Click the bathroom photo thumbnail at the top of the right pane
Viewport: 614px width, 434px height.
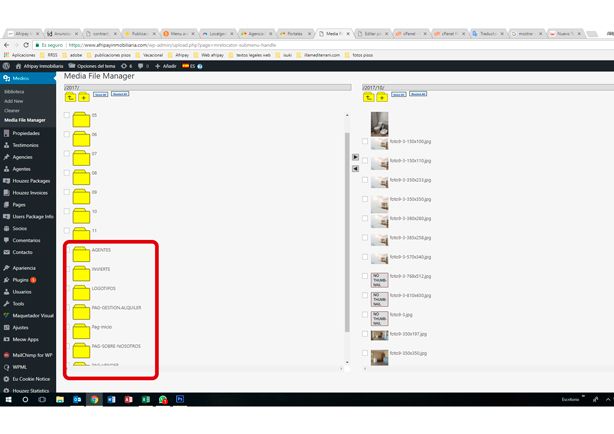tap(379, 124)
